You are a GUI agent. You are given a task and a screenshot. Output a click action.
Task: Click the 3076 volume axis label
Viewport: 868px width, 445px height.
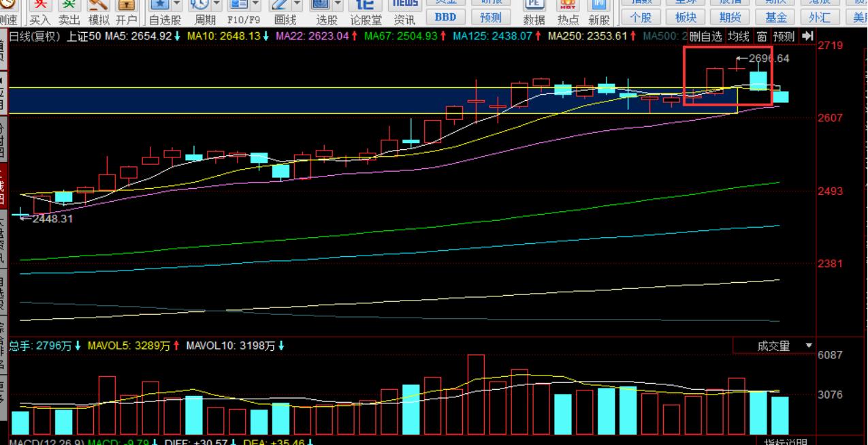click(x=830, y=395)
